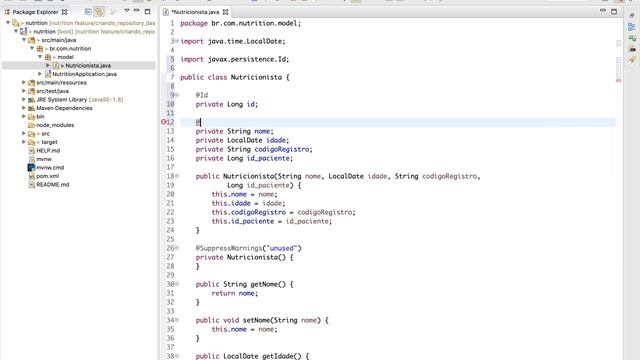Toggle folding of imports at line 3

pos(177,41)
